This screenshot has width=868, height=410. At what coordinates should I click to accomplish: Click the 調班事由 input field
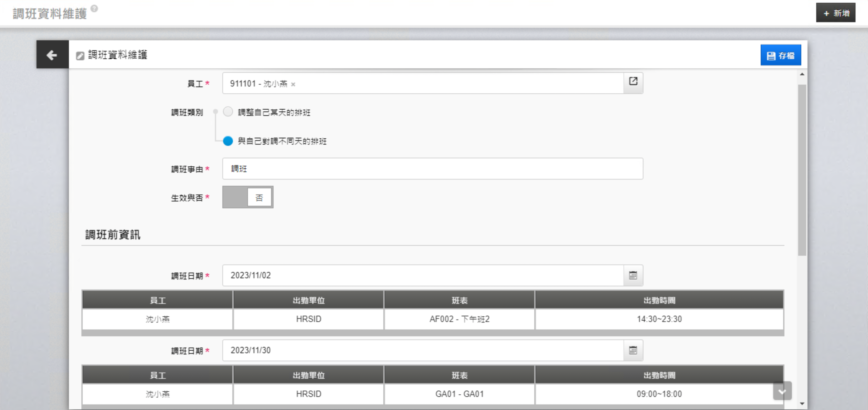[x=432, y=169]
